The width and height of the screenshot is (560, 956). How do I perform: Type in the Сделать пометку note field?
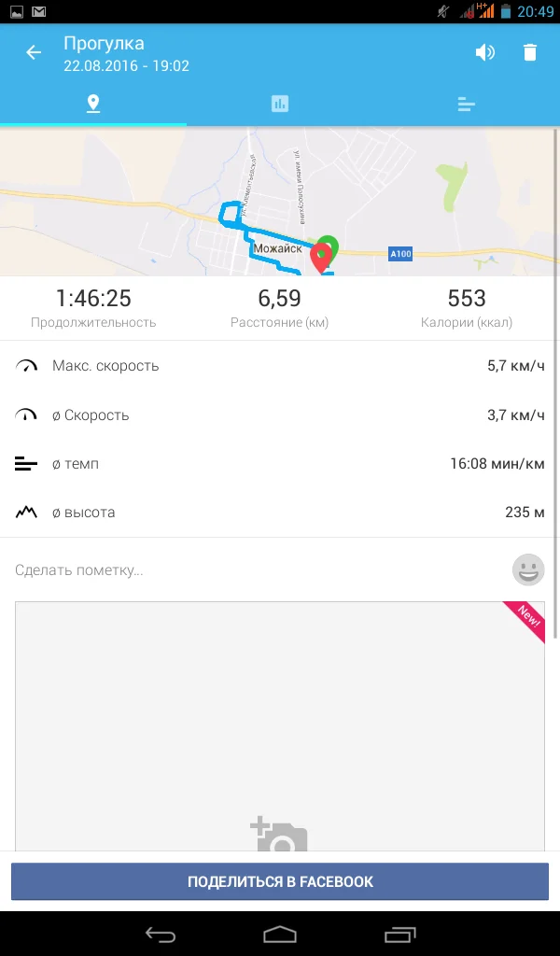pyautogui.click(x=252, y=569)
